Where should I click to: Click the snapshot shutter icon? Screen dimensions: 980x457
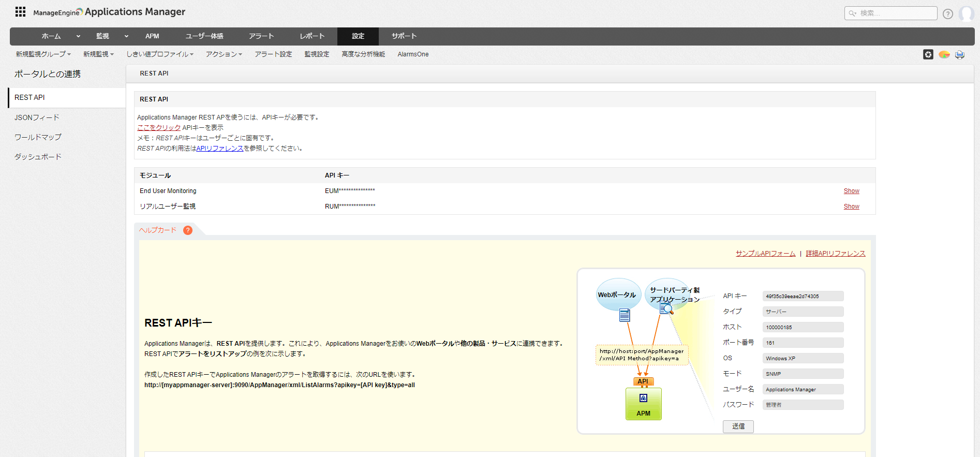[x=928, y=54]
